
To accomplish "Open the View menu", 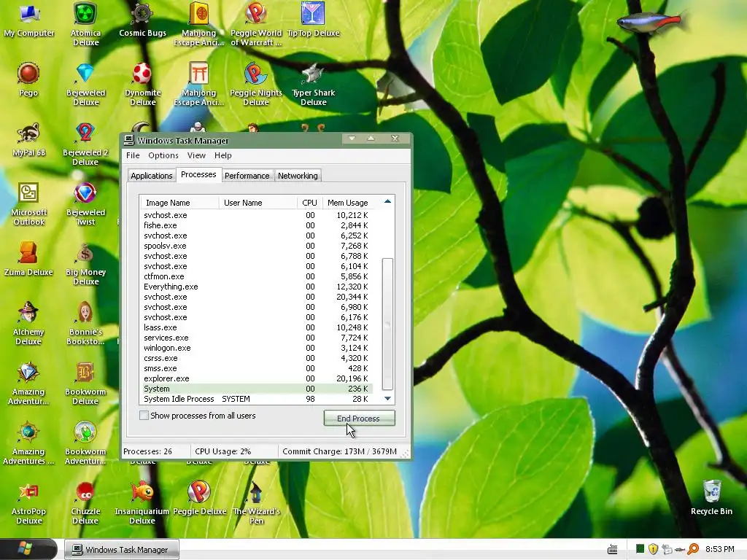I will tap(196, 155).
